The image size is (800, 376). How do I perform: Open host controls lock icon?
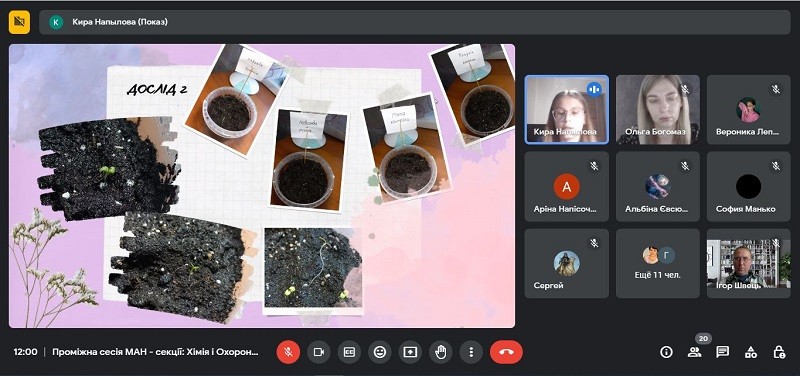[x=779, y=352]
